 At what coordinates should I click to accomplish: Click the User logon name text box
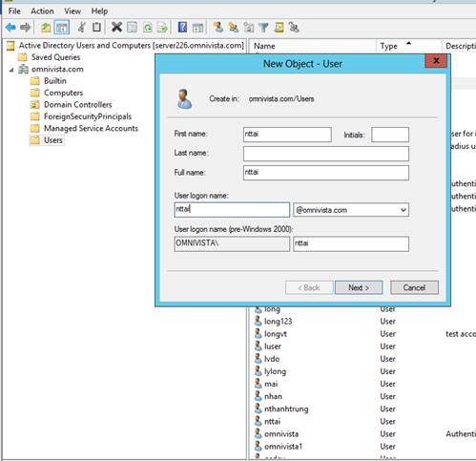[232, 210]
